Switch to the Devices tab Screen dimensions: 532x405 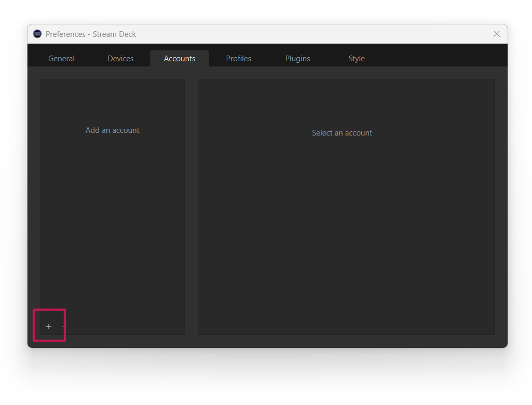(x=120, y=58)
